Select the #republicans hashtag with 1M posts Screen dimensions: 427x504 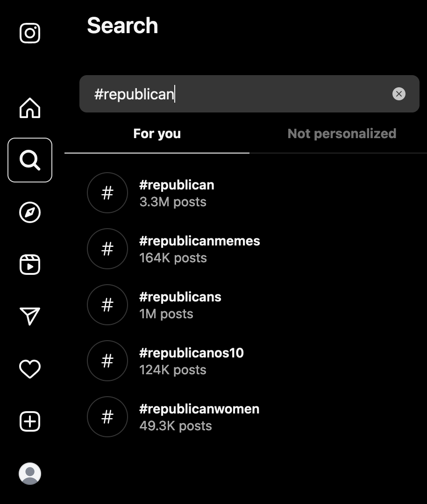coord(180,305)
